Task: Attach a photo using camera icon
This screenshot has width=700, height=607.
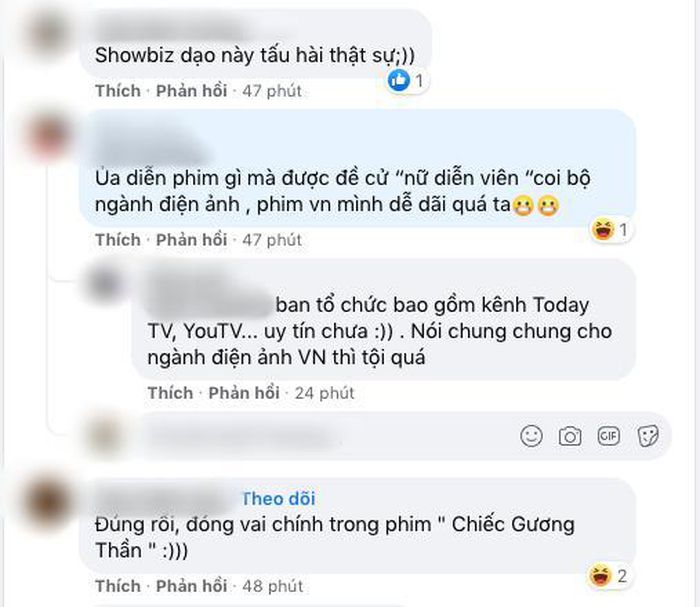Action: (570, 436)
